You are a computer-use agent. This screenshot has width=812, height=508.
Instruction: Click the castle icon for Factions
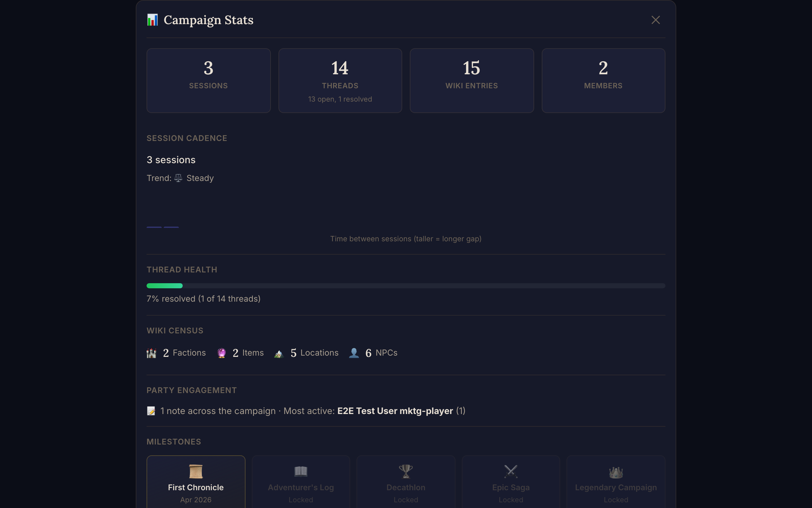tap(152, 353)
